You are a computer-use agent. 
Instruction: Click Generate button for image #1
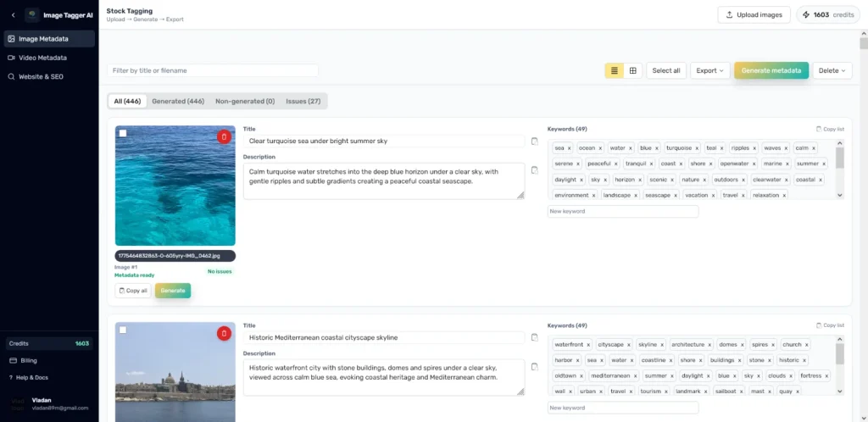(x=173, y=291)
